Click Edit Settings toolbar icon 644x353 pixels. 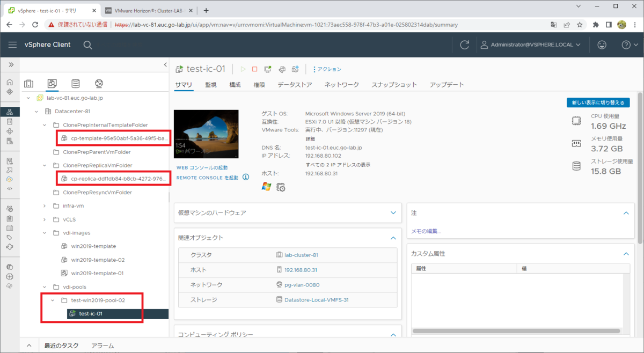282,69
